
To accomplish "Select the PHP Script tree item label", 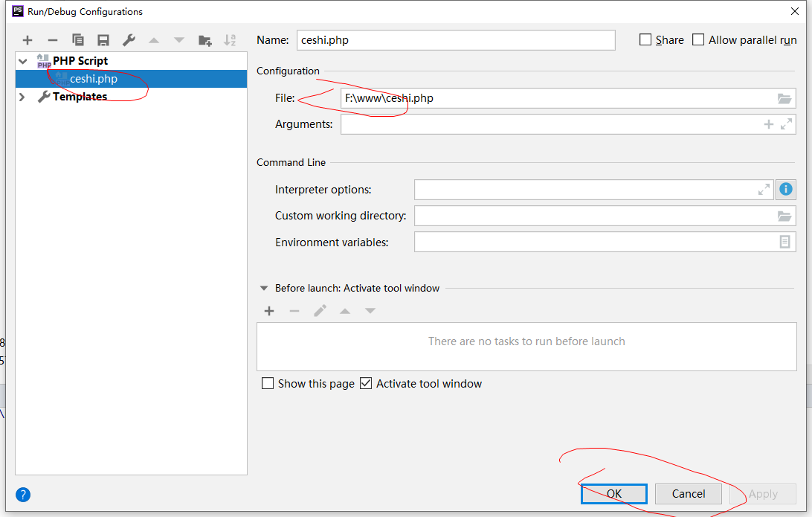I will click(x=80, y=61).
